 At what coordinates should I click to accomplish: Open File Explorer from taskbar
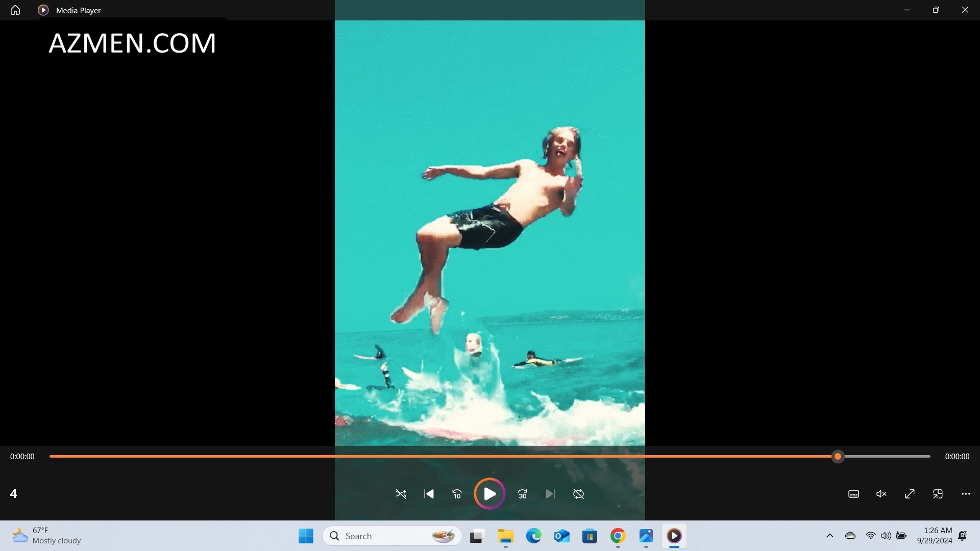(505, 536)
